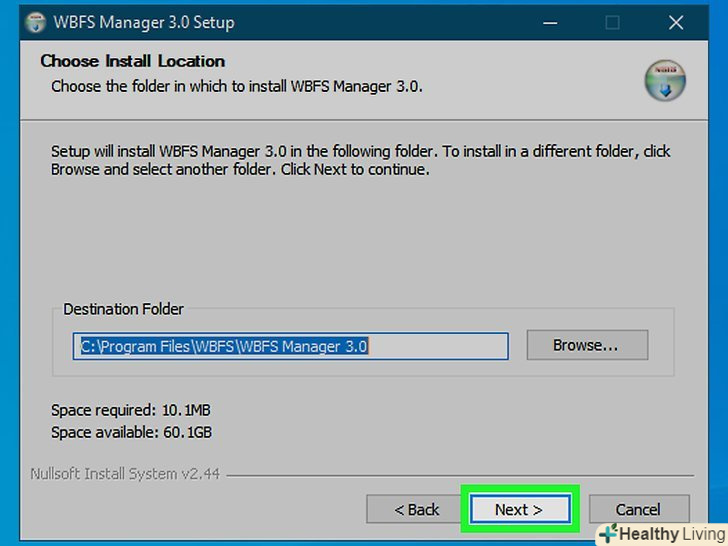Click the Healthy Living plus logo icon
Image resolution: width=728 pixels, height=546 pixels.
607,534
